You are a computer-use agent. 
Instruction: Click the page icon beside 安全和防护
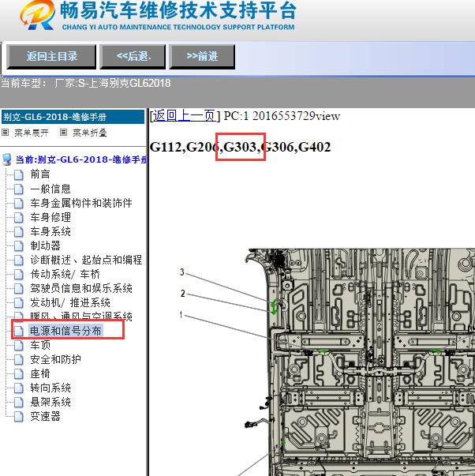pos(19,360)
